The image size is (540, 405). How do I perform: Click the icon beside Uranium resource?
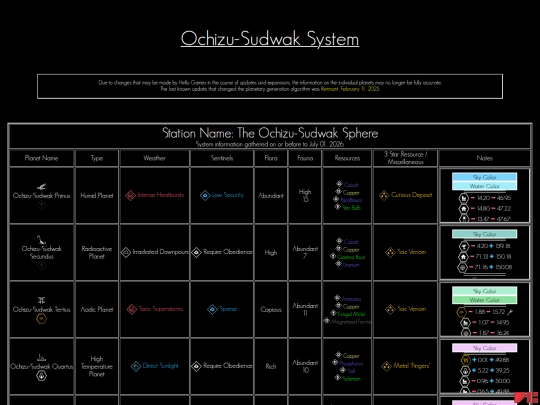tap(338, 264)
